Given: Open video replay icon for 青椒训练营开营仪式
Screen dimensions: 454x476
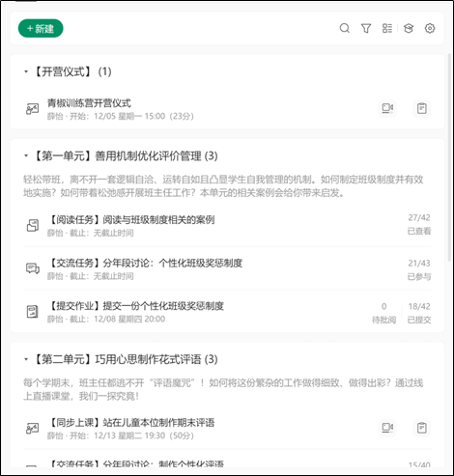Looking at the screenshot, I should click(x=387, y=108).
